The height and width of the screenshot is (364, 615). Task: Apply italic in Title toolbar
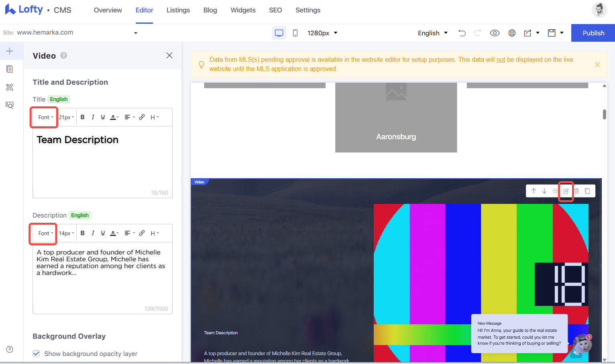93,117
